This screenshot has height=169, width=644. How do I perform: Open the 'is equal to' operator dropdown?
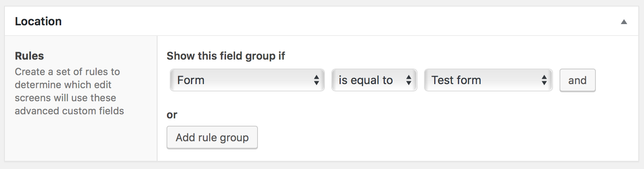point(374,80)
